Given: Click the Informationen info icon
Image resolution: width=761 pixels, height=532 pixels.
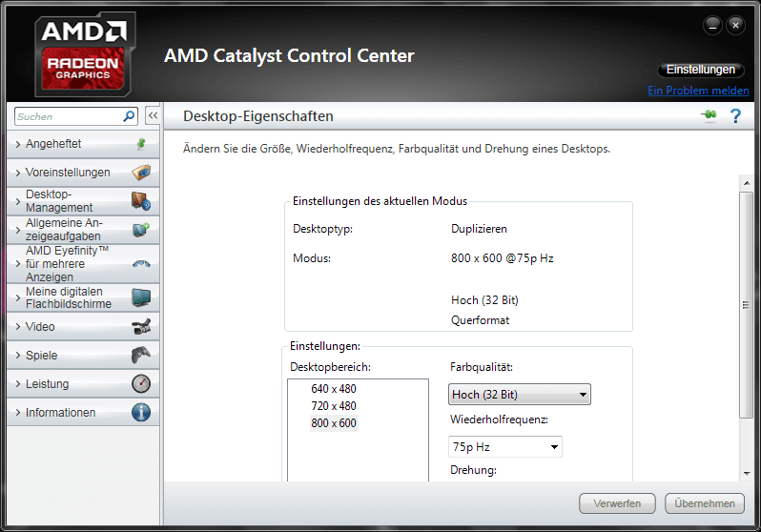Looking at the screenshot, I should pos(141,412).
